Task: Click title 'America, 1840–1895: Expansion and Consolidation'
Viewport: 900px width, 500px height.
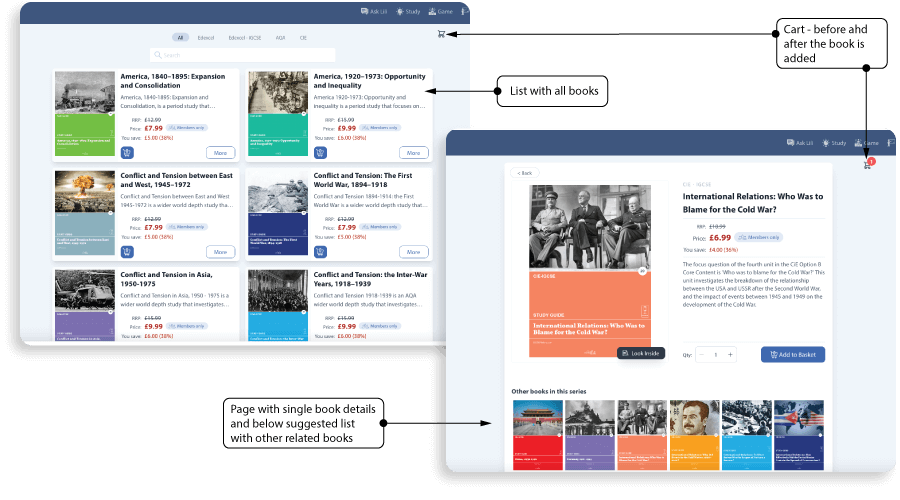Action: pos(173,81)
